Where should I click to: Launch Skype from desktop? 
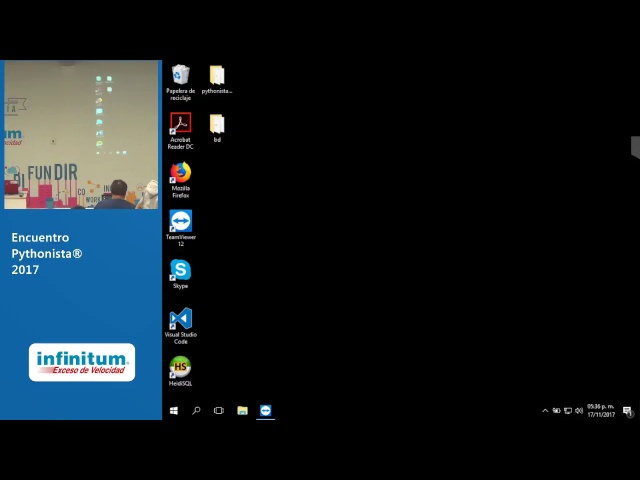pyautogui.click(x=180, y=273)
